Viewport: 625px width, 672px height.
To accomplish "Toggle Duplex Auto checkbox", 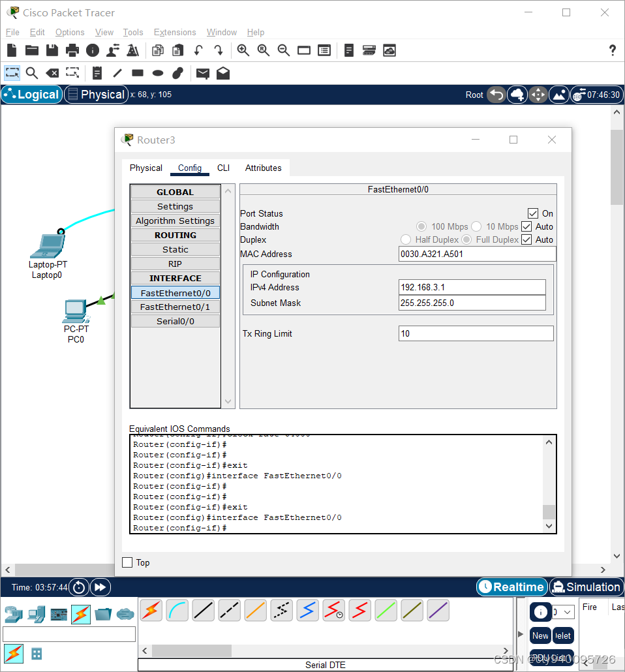I will [x=526, y=239].
